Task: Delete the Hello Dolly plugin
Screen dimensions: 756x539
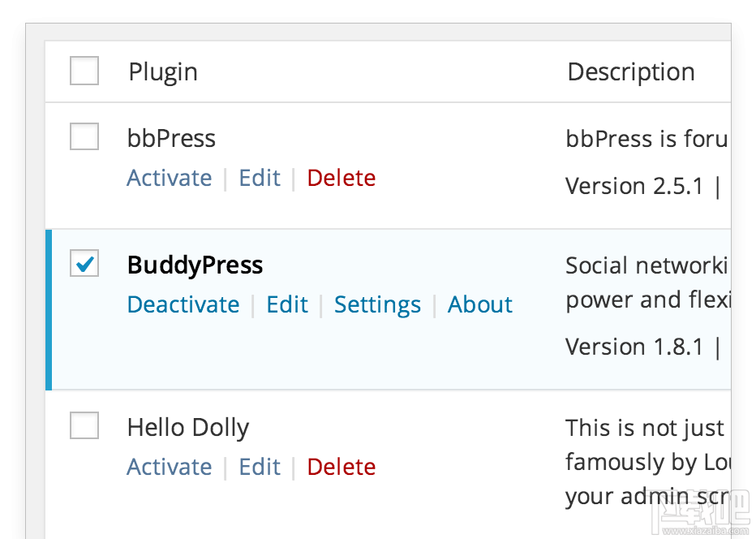Action: pyautogui.click(x=341, y=466)
